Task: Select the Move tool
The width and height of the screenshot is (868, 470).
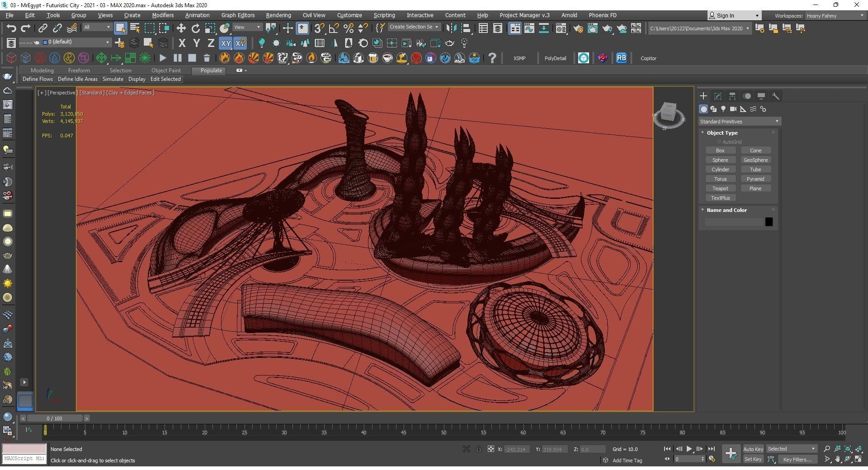Action: point(181,28)
